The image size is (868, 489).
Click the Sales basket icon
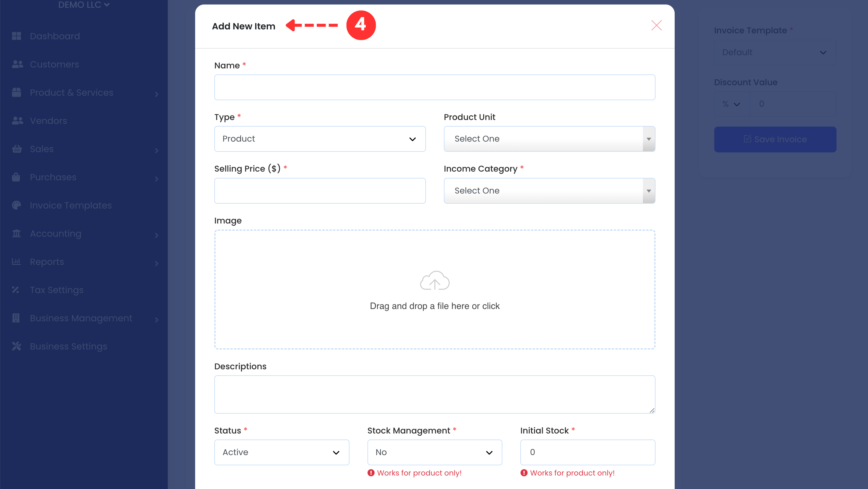click(16, 149)
